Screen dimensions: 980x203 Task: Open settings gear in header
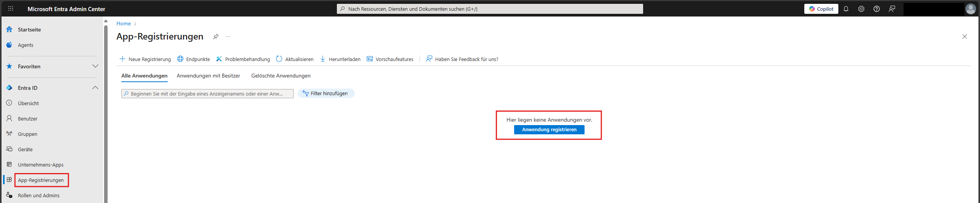861,9
